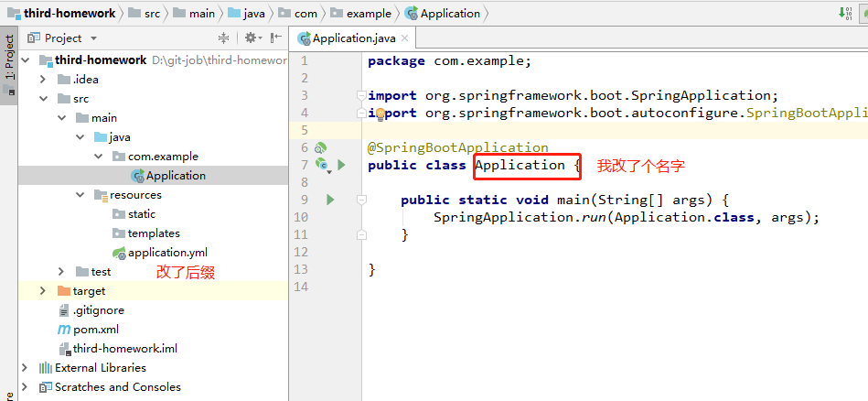
Task: Click the .gitignore file icon
Action: click(x=64, y=310)
